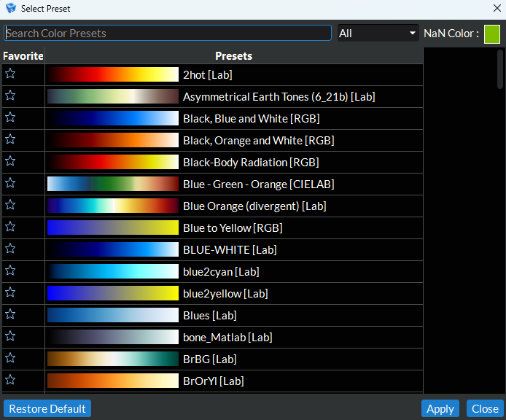Favorite the 2hot [Lab] preset star
The height and width of the screenshot is (420, 506).
[10, 74]
